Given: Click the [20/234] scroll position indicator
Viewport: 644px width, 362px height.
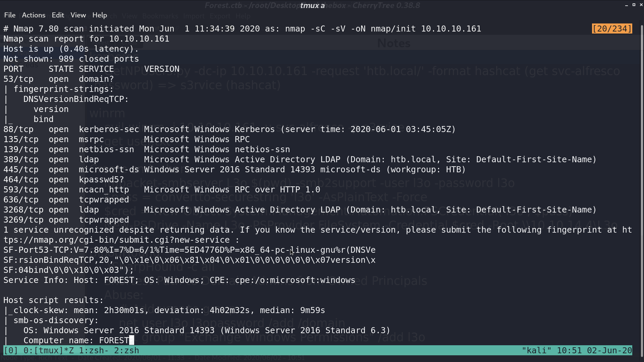Looking at the screenshot, I should pos(612,29).
